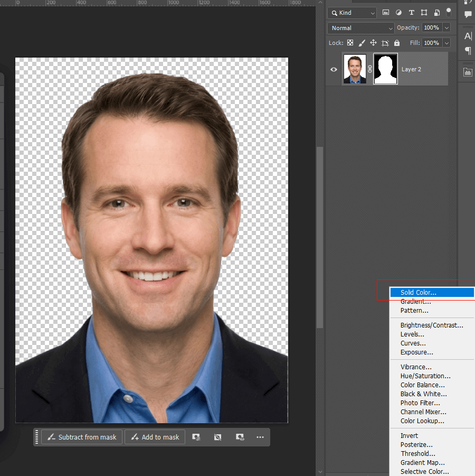Screen dimensions: 475x476
Task: Select the lock position icon
Action: tap(373, 43)
